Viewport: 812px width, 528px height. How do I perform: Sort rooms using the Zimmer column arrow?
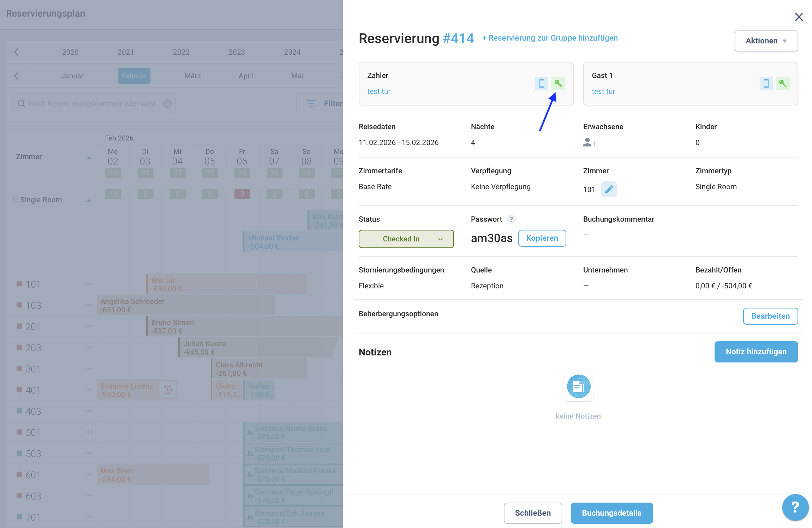click(x=89, y=157)
